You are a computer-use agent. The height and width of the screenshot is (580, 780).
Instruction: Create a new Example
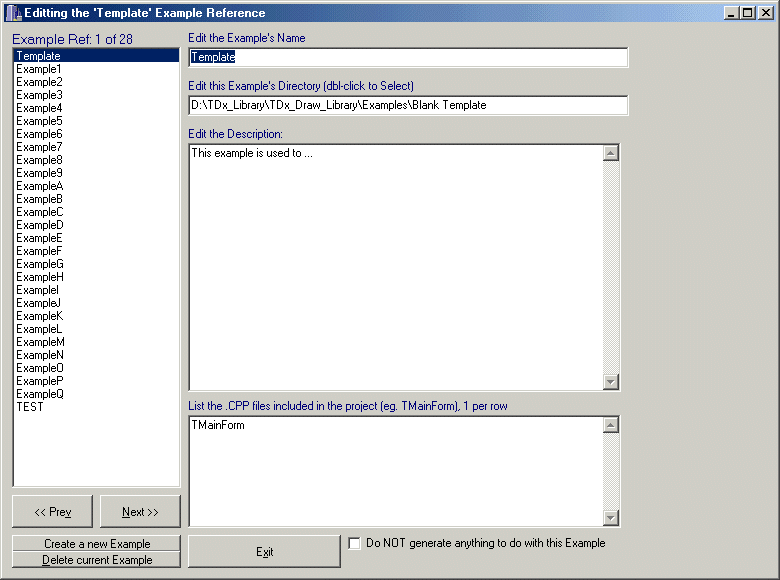(x=97, y=544)
